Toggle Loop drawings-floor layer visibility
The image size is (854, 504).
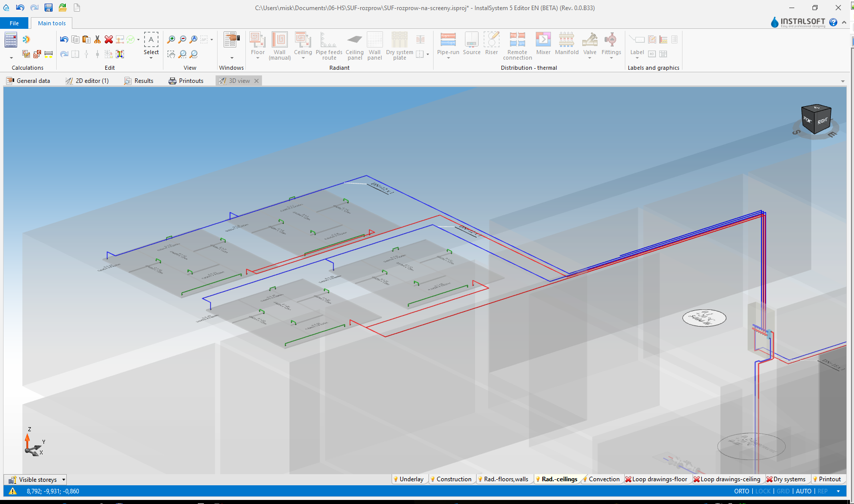pyautogui.click(x=656, y=479)
